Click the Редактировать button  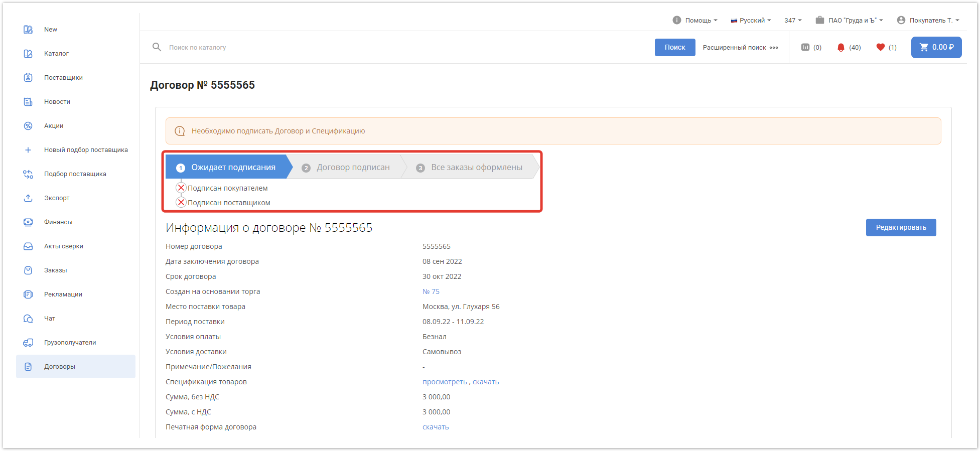[901, 227]
